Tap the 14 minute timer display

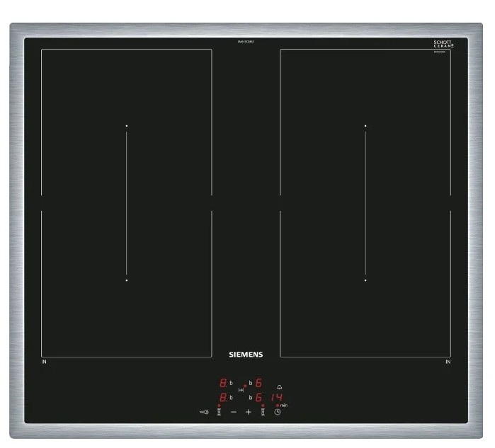[x=277, y=398]
